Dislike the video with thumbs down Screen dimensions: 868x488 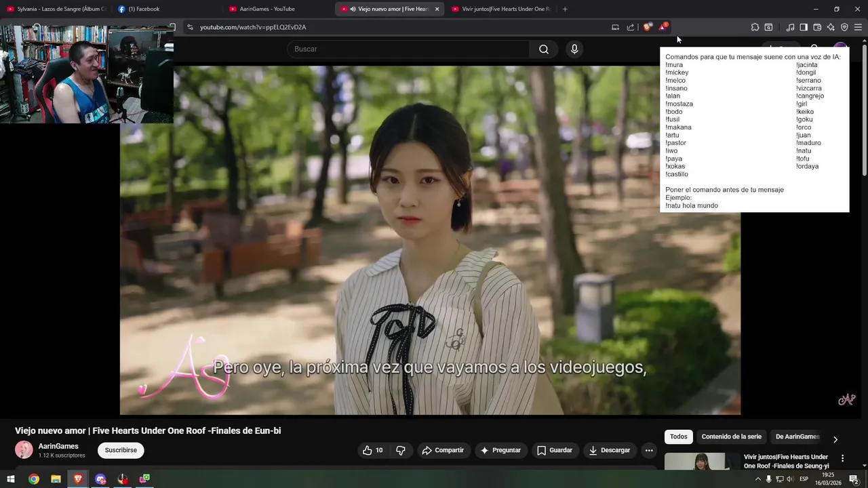(x=401, y=450)
